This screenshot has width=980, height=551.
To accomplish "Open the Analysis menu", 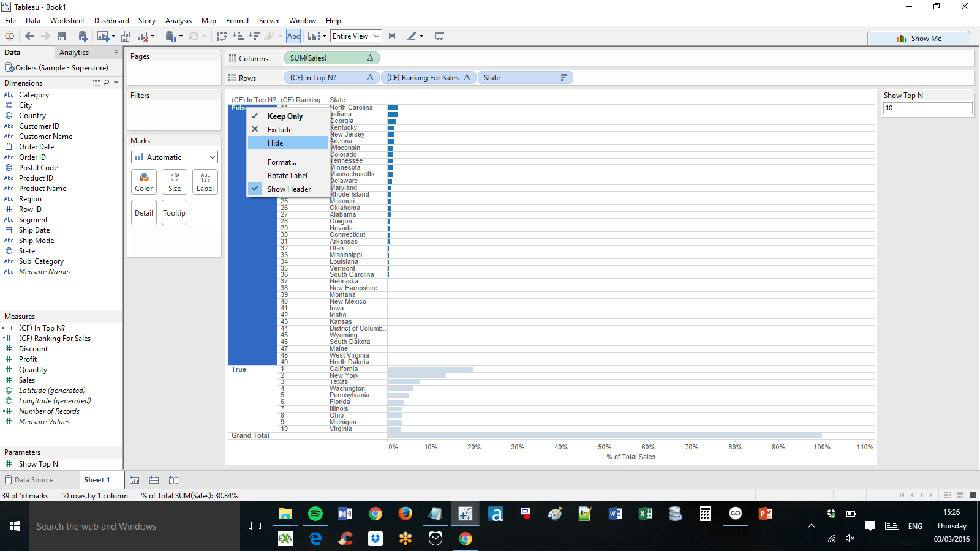I will [178, 21].
